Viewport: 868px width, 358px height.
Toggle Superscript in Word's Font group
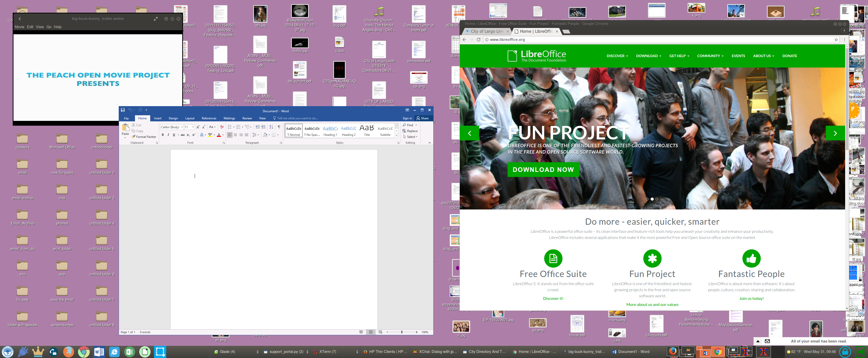pyautogui.click(x=194, y=135)
